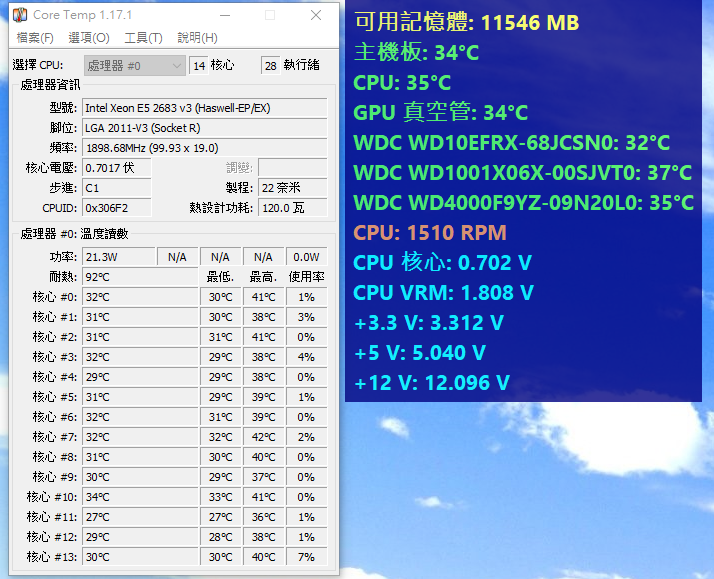
Task: Click the WDC WD1001X06X-00SJVT0 temperature line
Action: pyautogui.click(x=523, y=173)
